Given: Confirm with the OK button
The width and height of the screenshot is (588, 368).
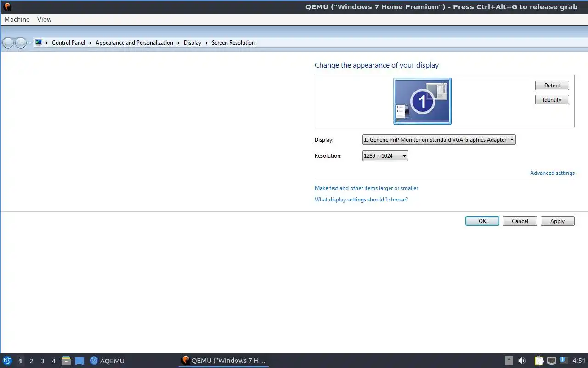Looking at the screenshot, I should (x=482, y=221).
